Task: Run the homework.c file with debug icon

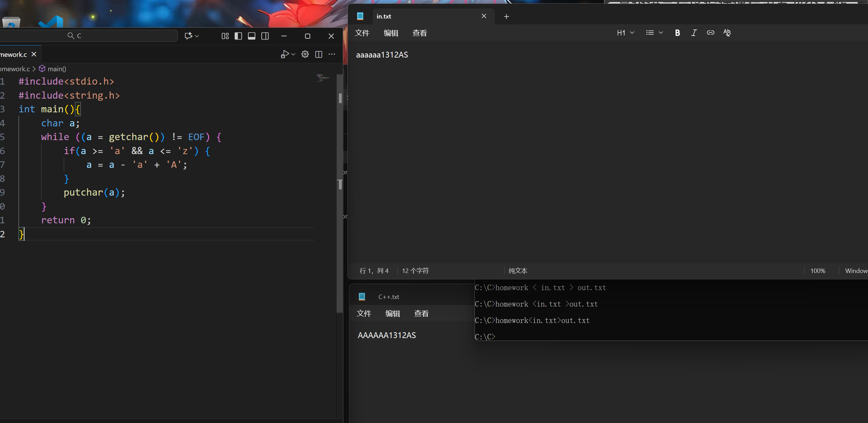Action: (285, 54)
